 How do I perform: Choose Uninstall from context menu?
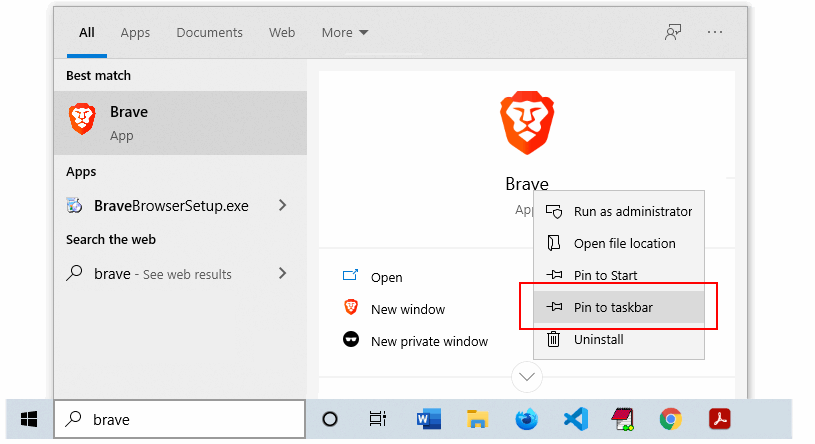tap(619, 339)
